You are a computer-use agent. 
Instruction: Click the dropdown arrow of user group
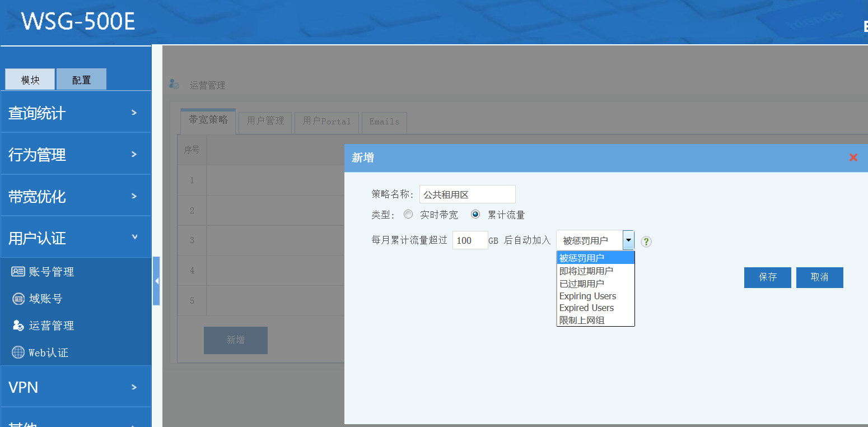(x=628, y=240)
